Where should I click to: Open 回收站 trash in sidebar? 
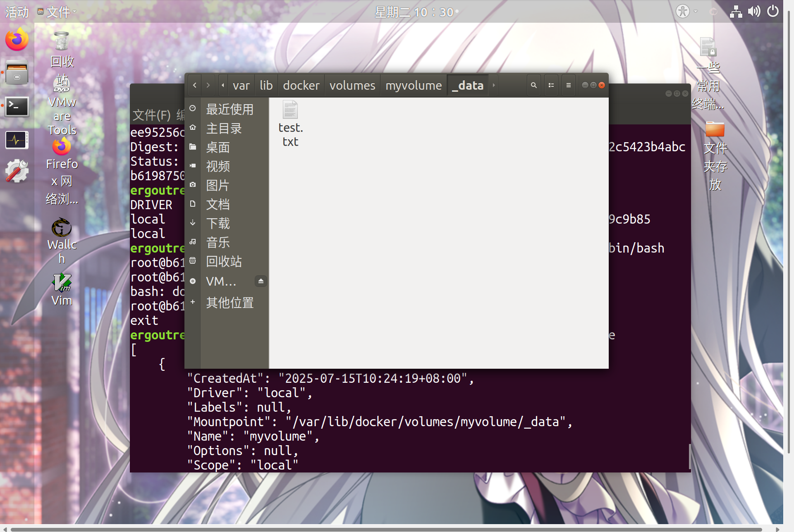point(227,261)
